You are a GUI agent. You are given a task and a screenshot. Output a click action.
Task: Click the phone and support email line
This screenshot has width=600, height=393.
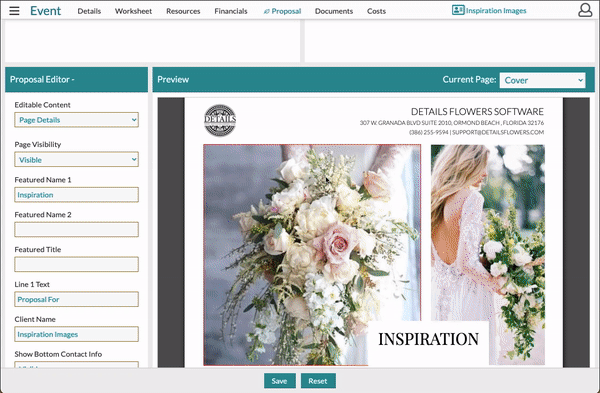[x=476, y=132]
